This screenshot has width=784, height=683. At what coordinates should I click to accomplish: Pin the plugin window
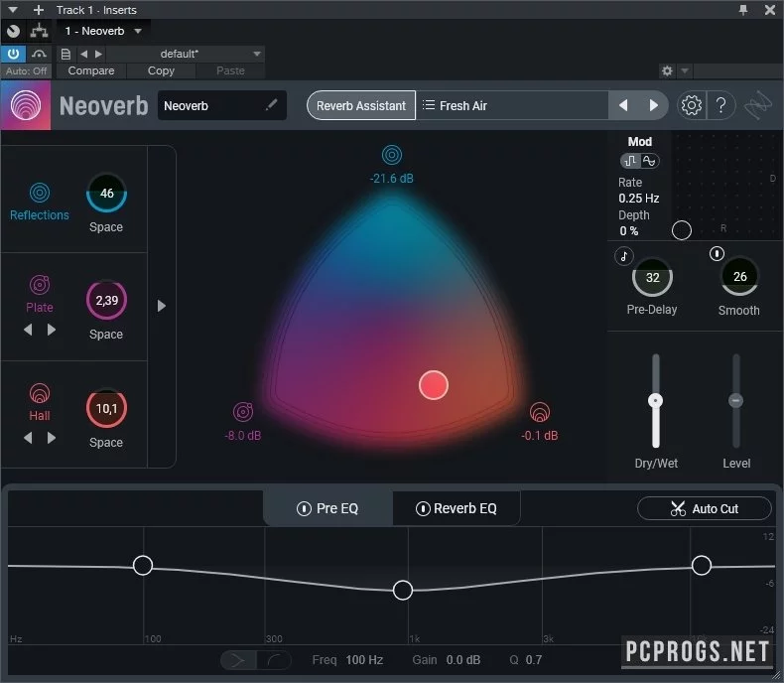[x=743, y=10]
